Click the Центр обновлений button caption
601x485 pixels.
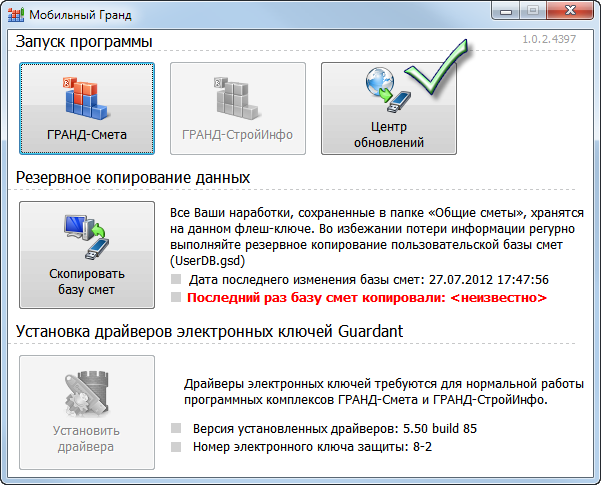tap(389, 135)
